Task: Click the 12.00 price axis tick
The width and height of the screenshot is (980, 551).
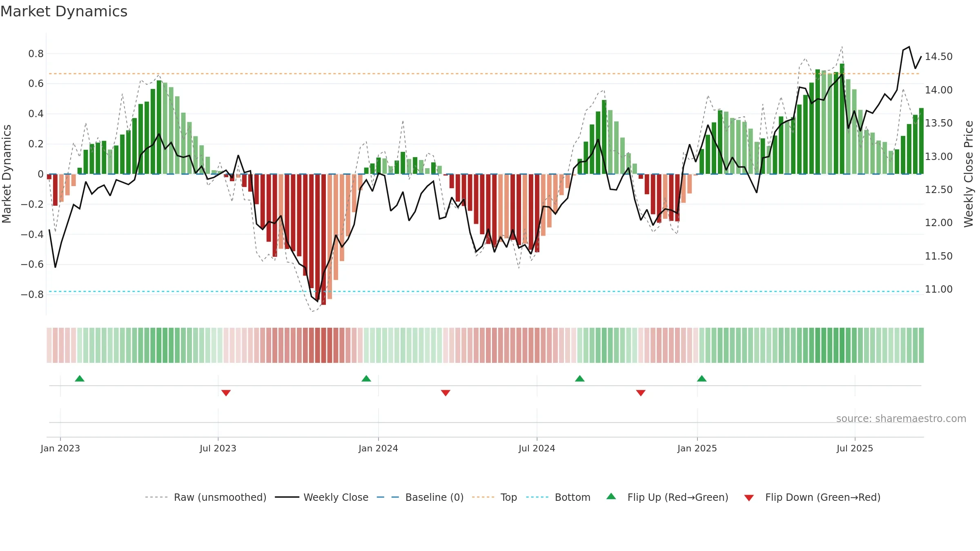Action: tap(939, 223)
